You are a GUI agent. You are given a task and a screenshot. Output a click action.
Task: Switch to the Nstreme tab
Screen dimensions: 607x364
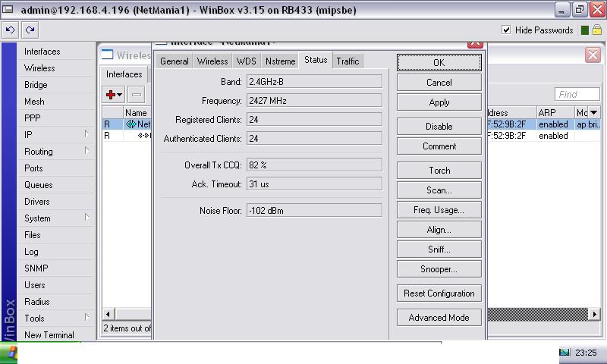pos(280,61)
